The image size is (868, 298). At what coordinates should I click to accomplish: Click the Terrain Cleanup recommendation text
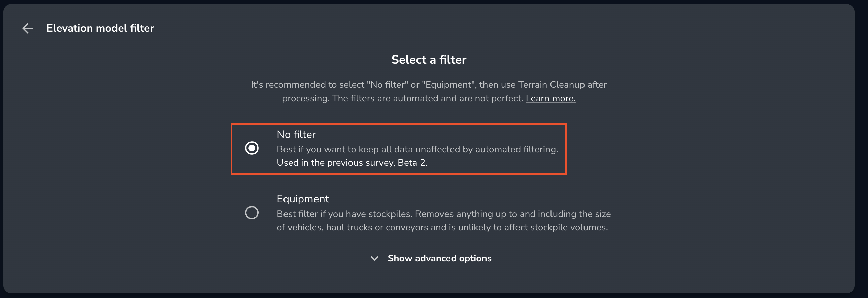coord(429,84)
